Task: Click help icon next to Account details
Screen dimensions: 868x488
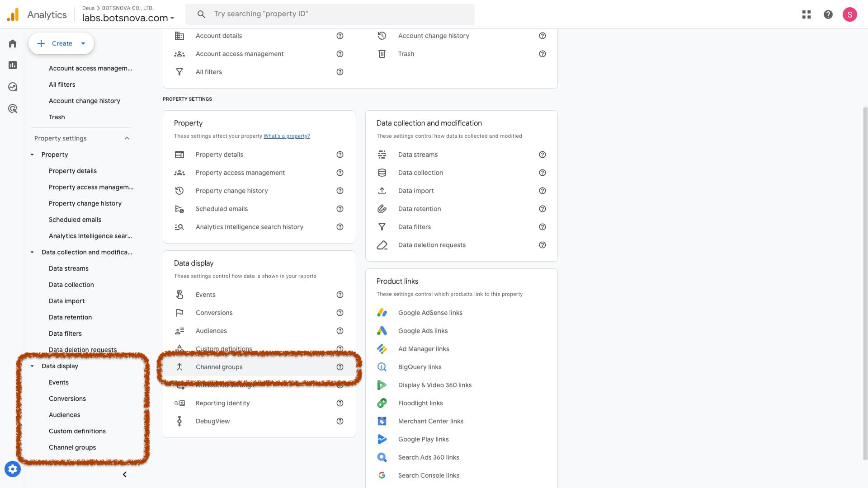Action: pos(340,36)
